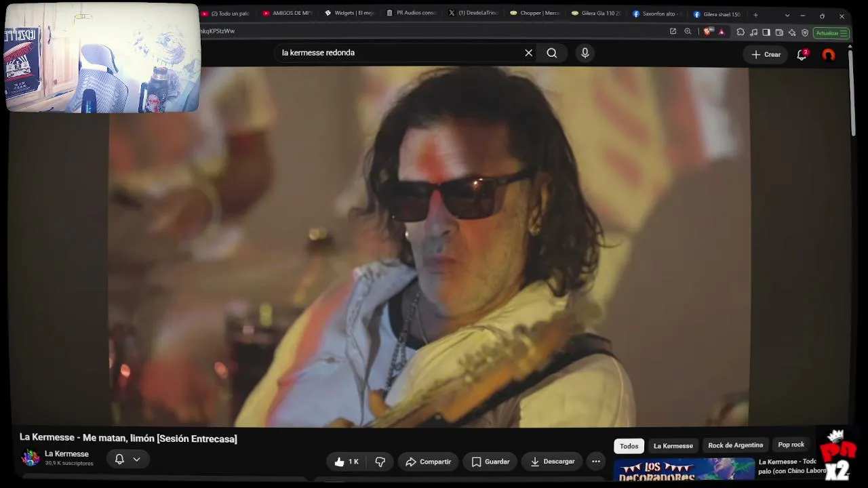Screen dimensions: 868x488
Task: Select the Rock de Argentina filter chip
Action: pyautogui.click(x=736, y=445)
